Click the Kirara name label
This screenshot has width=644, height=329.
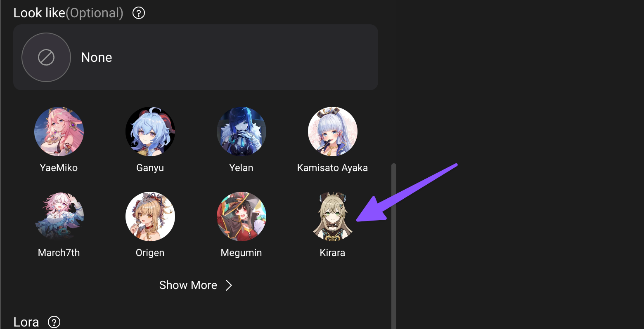click(x=332, y=253)
